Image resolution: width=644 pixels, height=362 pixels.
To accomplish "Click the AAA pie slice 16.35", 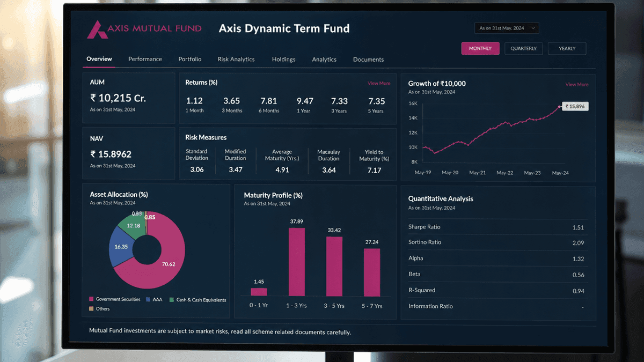I will point(122,247).
